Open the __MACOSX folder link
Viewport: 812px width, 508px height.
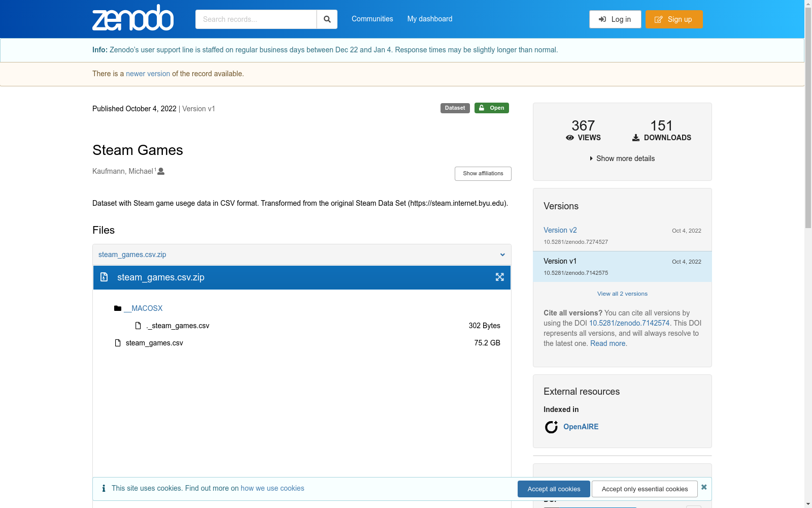[x=143, y=308]
